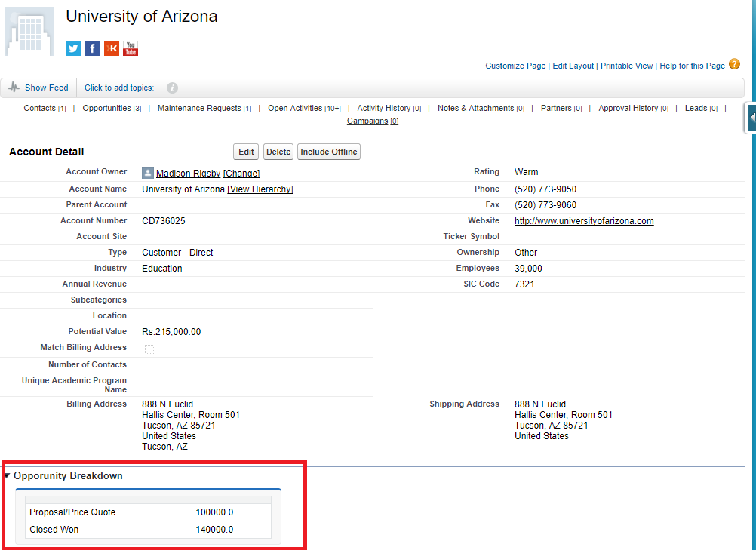Jump to the Contacts related list
Screen dimensions: 756x550
click(x=45, y=109)
